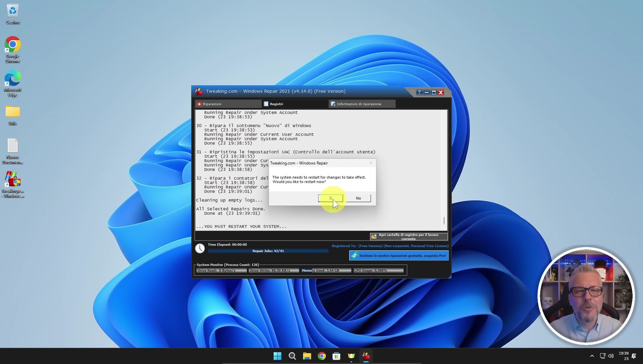Open taskbar Search
This screenshot has width=643, height=364.
(x=292, y=356)
